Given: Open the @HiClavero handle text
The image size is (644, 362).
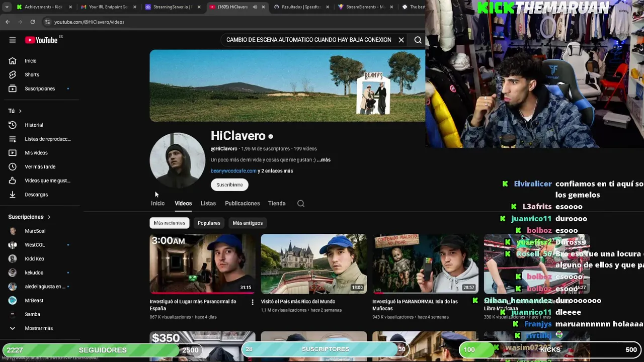Looking at the screenshot, I should coord(224,149).
